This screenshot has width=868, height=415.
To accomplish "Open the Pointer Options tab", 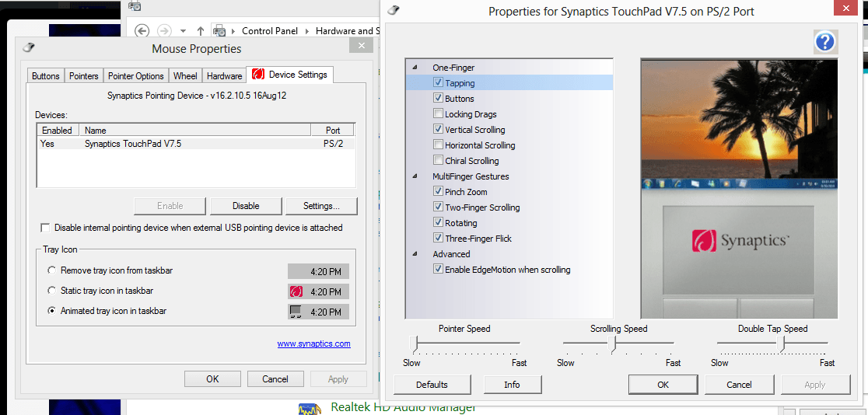I will [x=135, y=76].
